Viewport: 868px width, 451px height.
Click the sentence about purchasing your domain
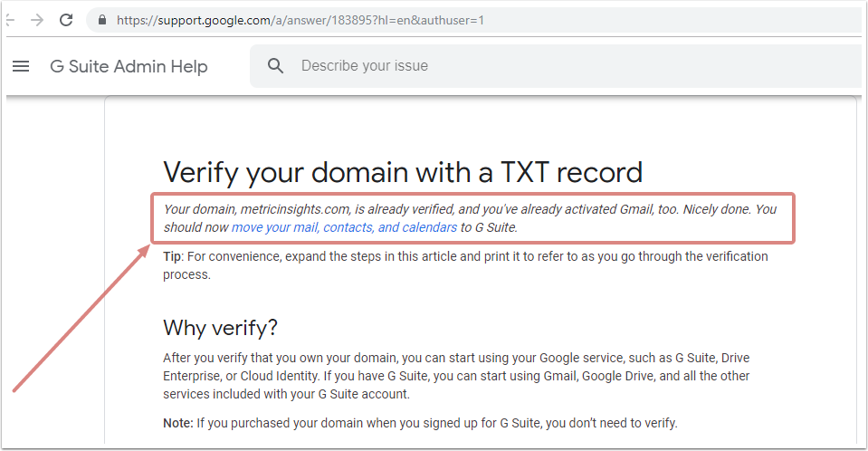click(x=436, y=423)
